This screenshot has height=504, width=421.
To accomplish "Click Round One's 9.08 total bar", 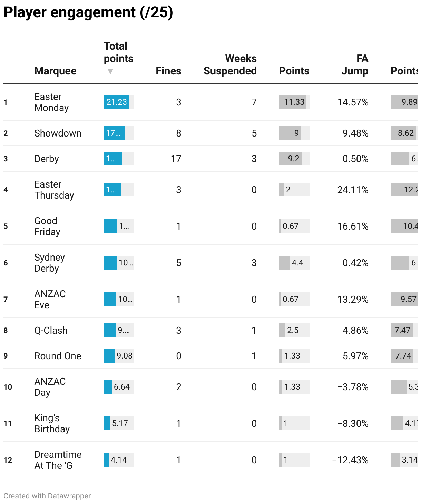I will tap(119, 356).
